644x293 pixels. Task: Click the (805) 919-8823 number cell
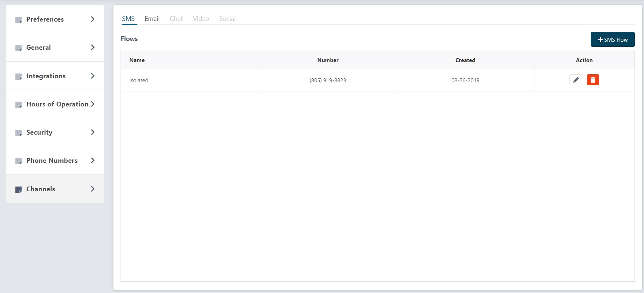click(x=328, y=80)
